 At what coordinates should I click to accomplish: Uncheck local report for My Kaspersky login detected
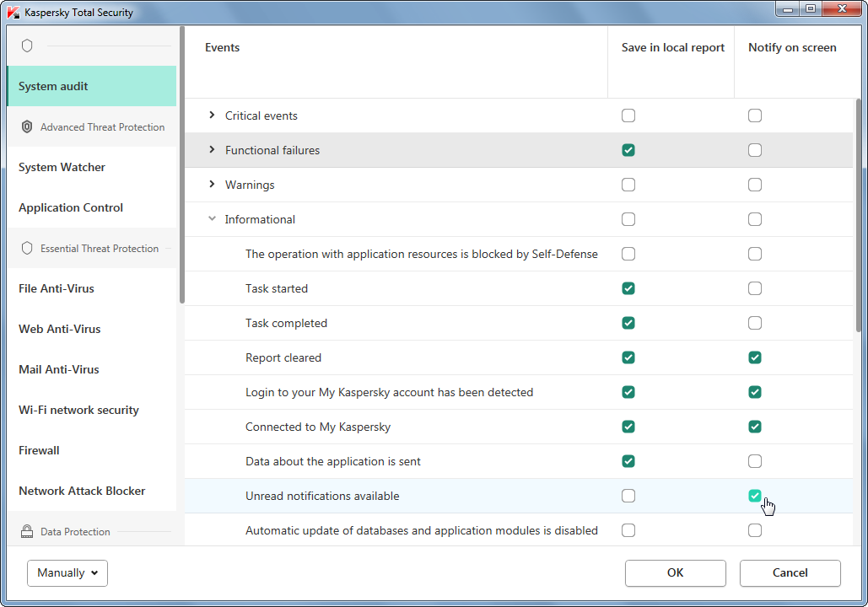click(628, 392)
